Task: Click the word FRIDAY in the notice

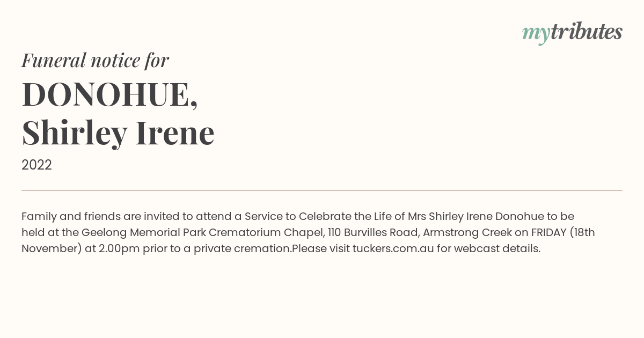Action: (548, 233)
